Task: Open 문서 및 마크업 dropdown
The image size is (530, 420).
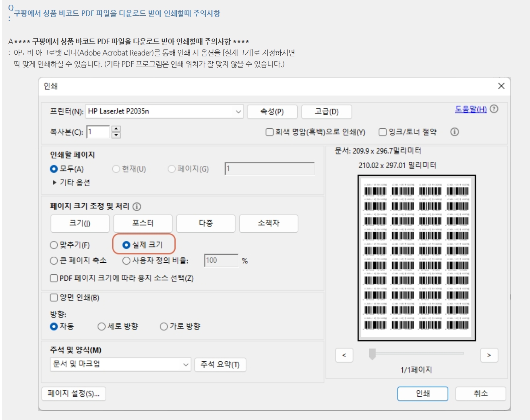Action: [120, 364]
